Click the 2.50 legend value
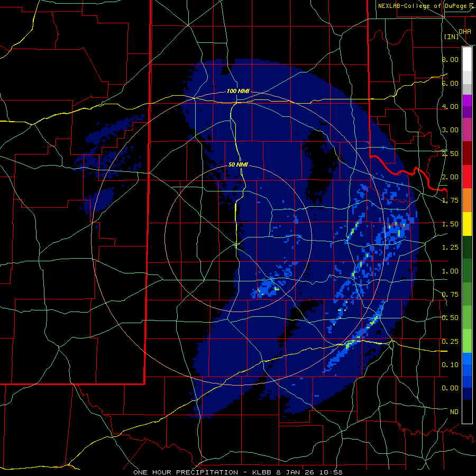 [450, 153]
